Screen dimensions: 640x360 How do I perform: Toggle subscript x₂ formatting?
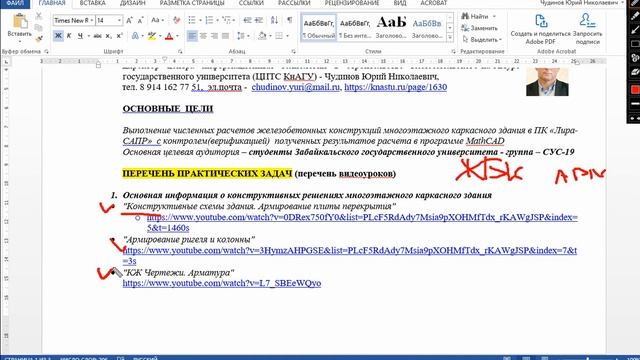(x=108, y=36)
